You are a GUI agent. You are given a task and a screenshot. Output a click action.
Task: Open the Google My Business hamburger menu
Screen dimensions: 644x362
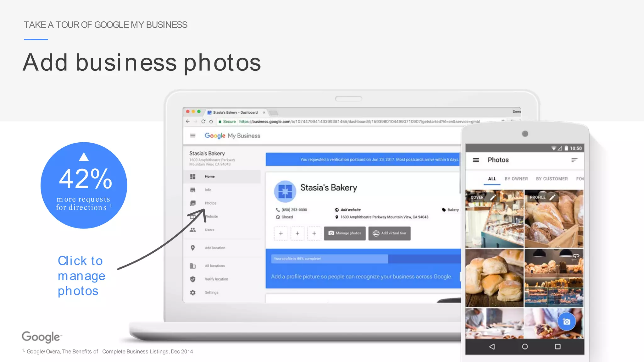tap(193, 135)
